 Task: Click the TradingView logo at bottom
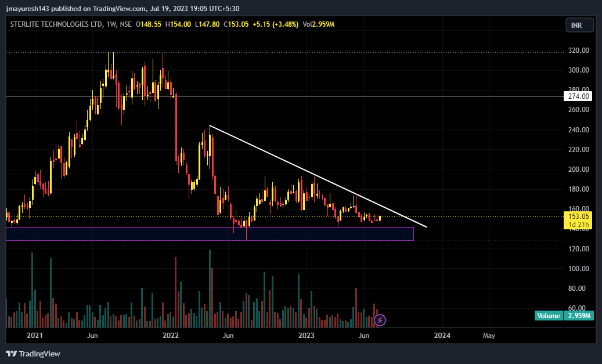pyautogui.click(x=33, y=354)
